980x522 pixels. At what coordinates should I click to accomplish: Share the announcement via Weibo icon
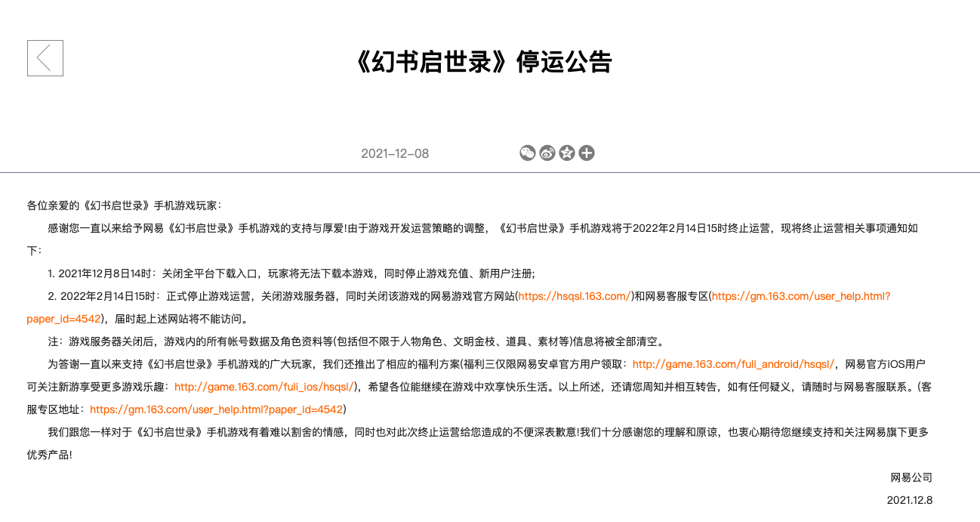[547, 153]
